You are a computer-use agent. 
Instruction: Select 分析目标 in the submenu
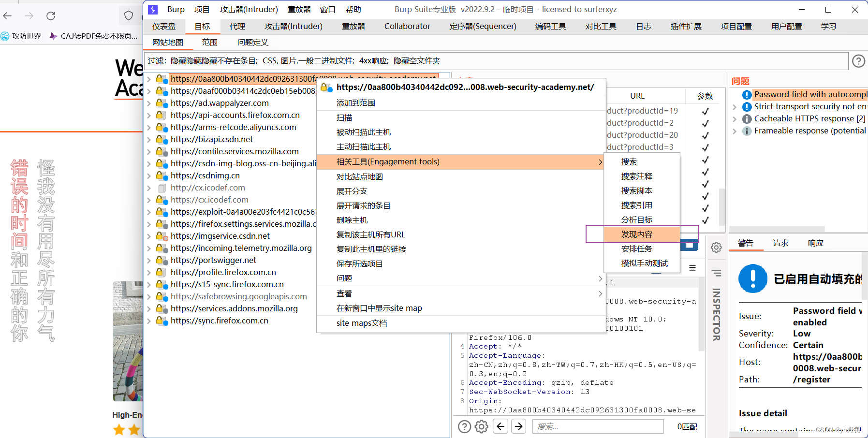click(642, 220)
